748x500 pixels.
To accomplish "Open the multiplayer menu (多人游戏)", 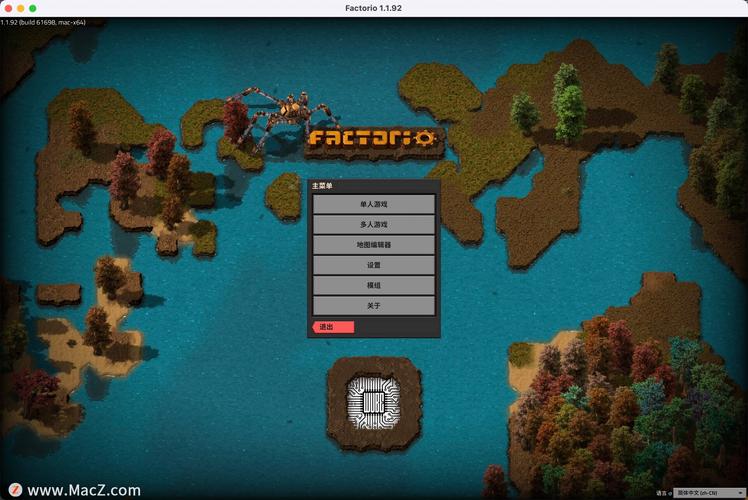I will point(374,224).
